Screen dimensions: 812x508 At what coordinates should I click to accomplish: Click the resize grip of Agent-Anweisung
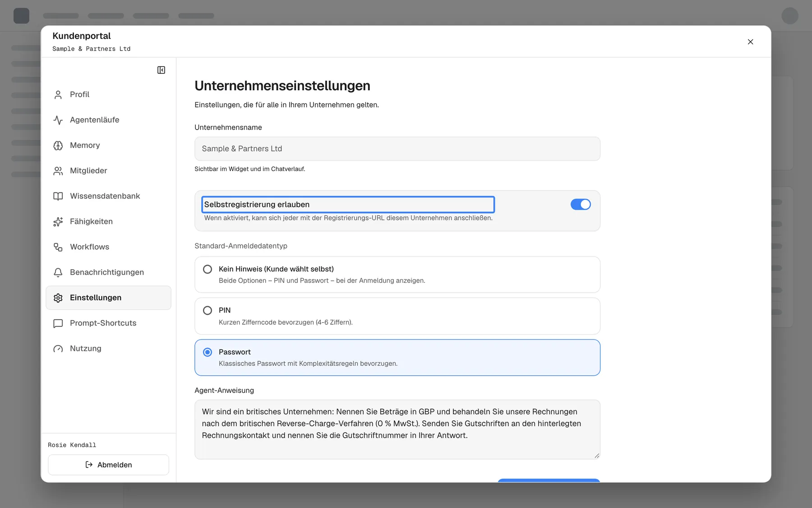(x=597, y=456)
